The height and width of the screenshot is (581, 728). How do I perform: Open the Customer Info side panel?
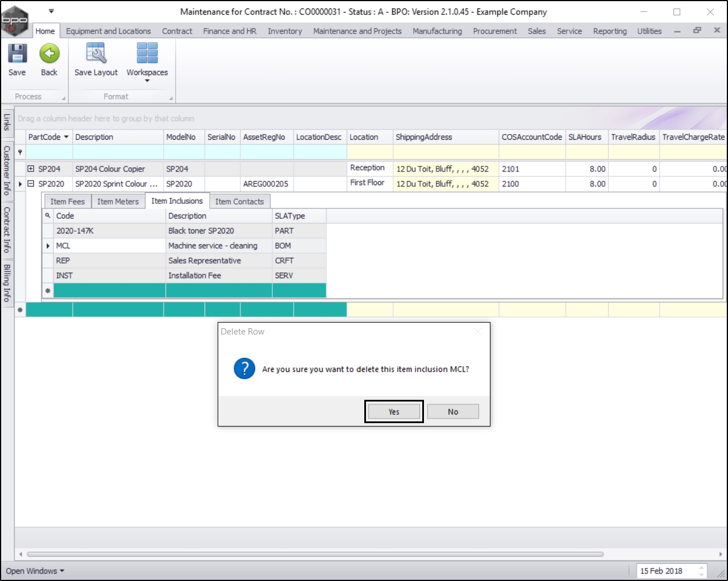tap(7, 170)
